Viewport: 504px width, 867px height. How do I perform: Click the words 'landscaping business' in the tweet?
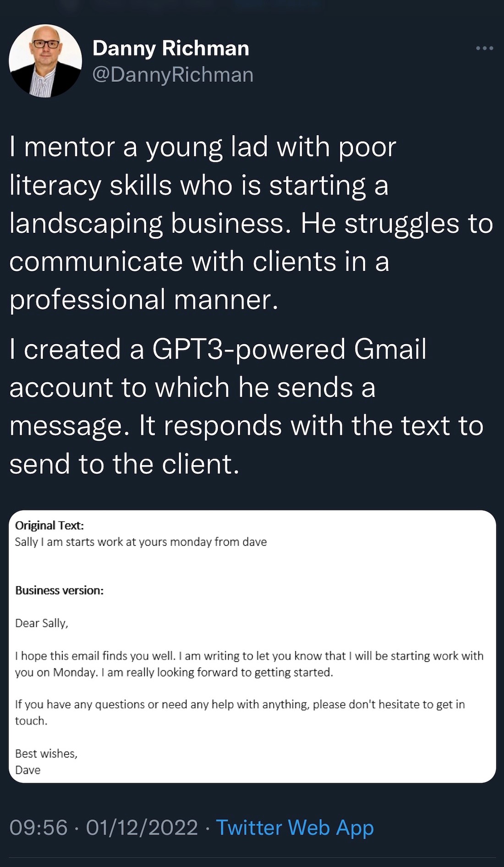[x=150, y=224]
